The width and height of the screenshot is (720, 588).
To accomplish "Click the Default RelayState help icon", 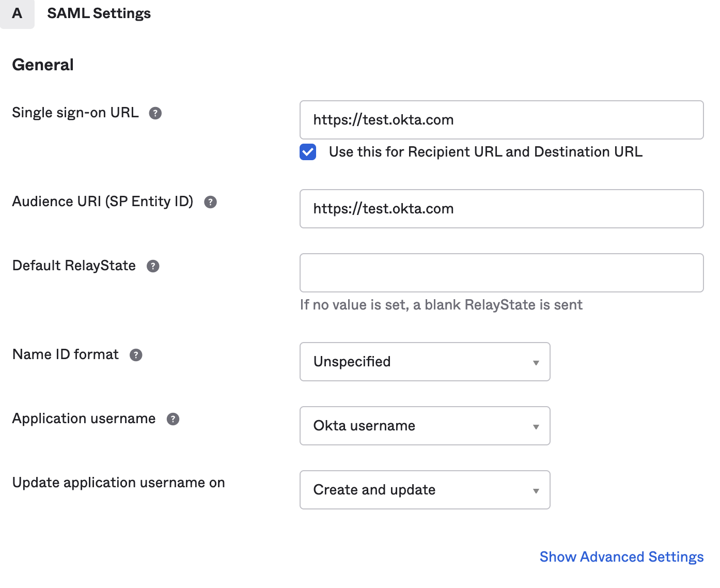I will click(153, 266).
